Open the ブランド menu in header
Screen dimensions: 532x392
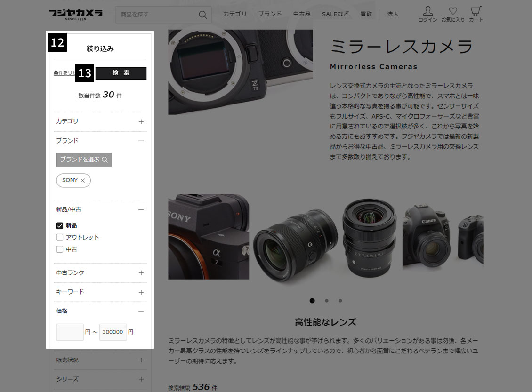click(270, 14)
